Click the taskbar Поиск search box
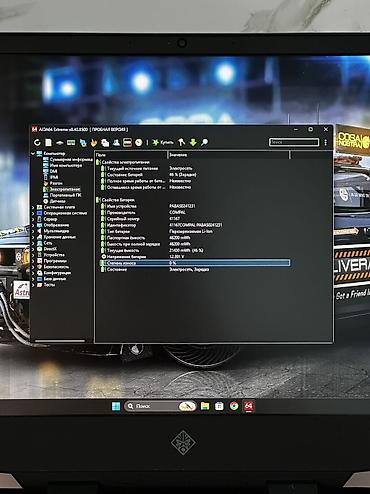This screenshot has width=370, height=494. click(x=160, y=406)
